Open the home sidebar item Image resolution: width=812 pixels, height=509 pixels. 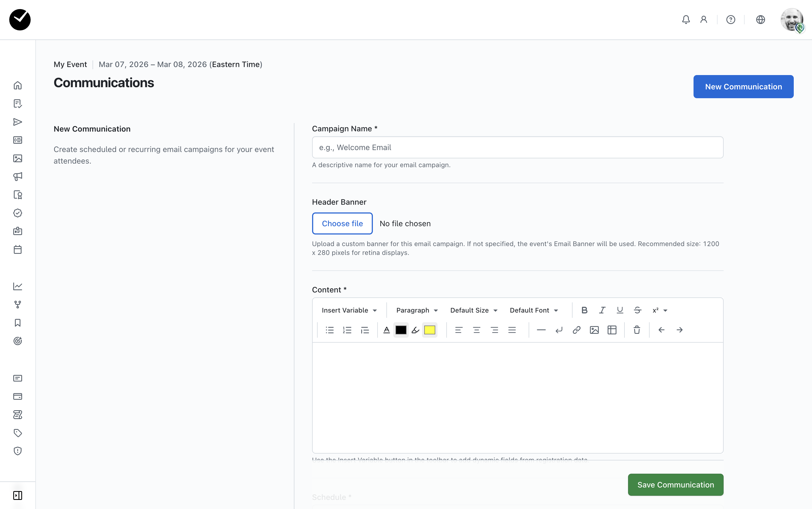click(17, 86)
